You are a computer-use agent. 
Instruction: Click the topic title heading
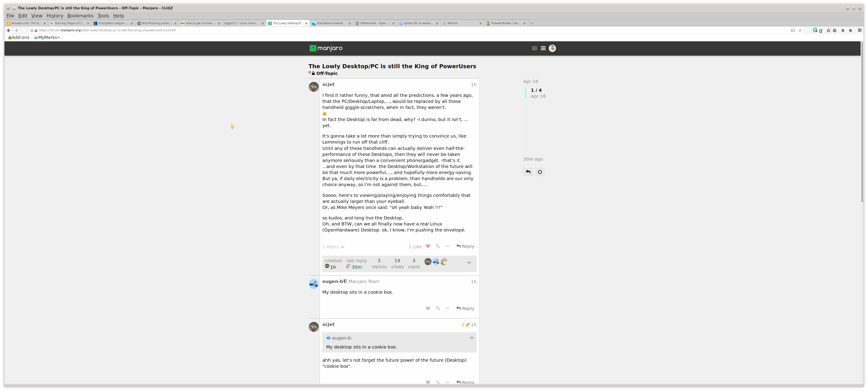click(x=392, y=66)
